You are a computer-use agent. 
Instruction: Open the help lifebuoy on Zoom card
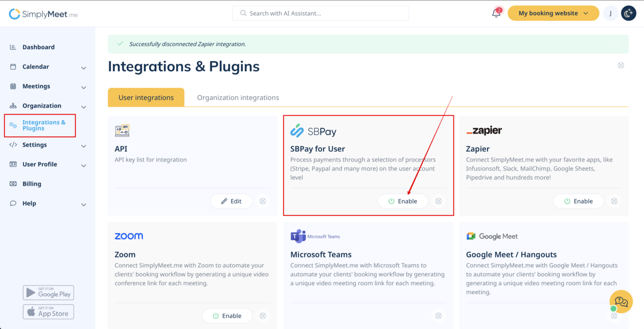(x=263, y=316)
